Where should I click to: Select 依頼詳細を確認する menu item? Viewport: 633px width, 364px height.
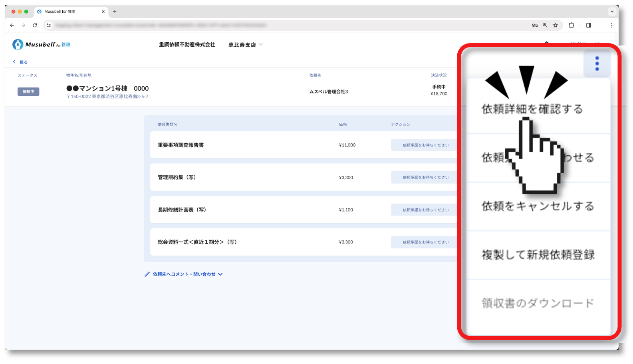click(532, 109)
